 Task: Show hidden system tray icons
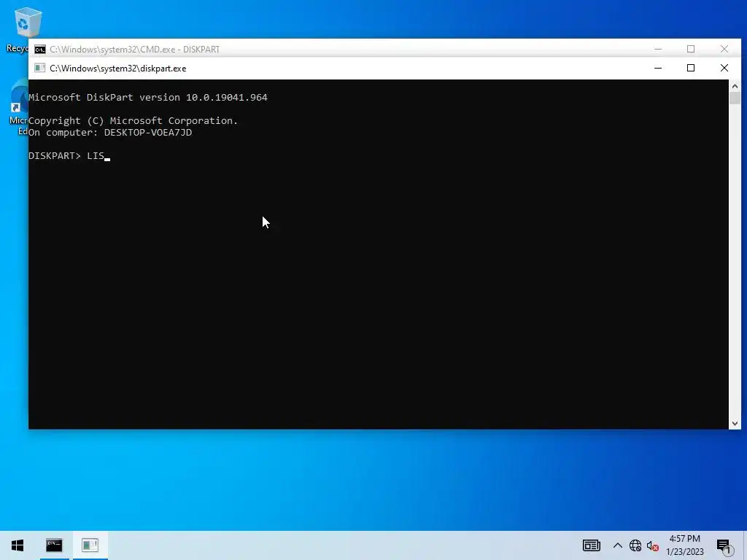(617, 545)
